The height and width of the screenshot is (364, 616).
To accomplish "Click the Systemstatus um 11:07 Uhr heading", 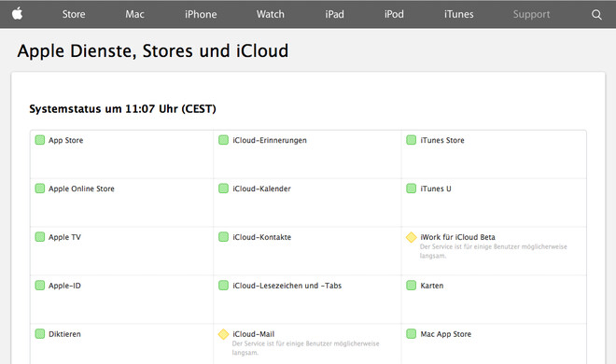I will [122, 109].
